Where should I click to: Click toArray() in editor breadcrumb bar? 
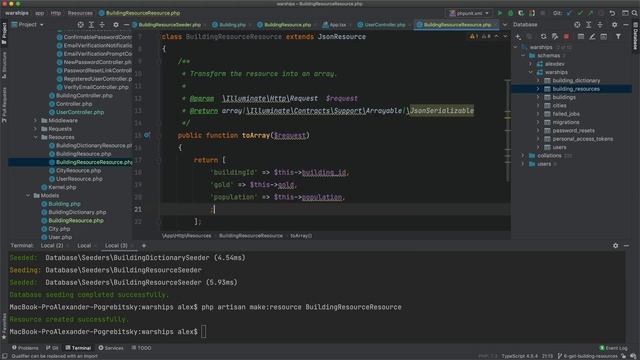click(301, 236)
